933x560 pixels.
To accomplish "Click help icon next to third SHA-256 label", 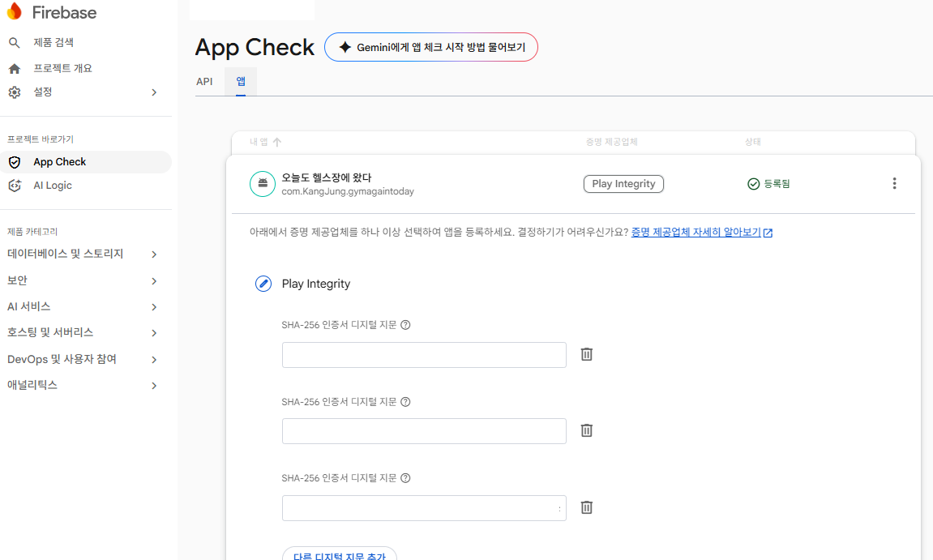I will [405, 478].
